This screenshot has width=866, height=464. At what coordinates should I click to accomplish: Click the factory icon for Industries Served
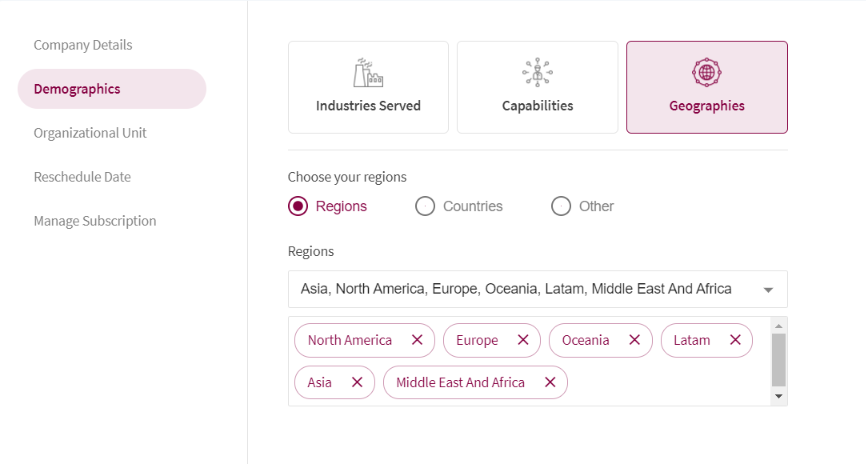[x=368, y=72]
